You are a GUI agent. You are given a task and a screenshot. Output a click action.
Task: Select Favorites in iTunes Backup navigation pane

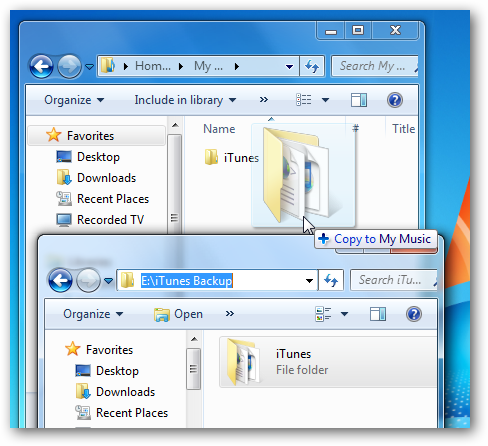coord(109,350)
